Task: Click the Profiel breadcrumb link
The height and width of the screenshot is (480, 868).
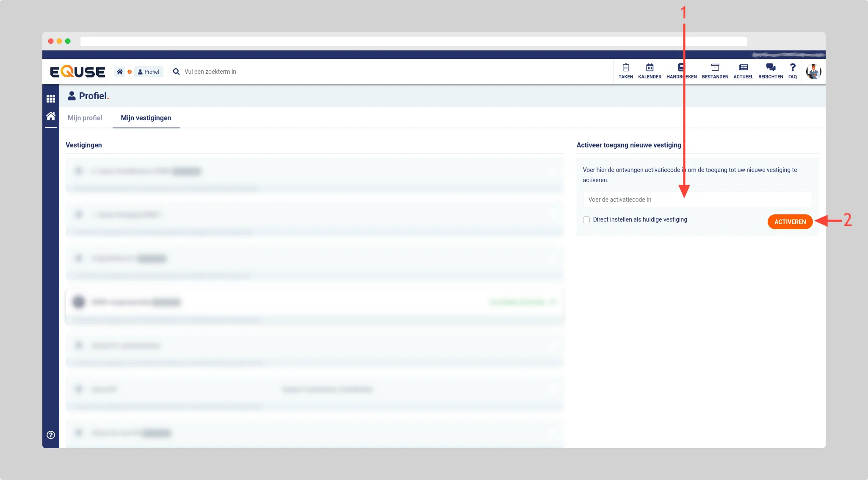Action: [149, 72]
